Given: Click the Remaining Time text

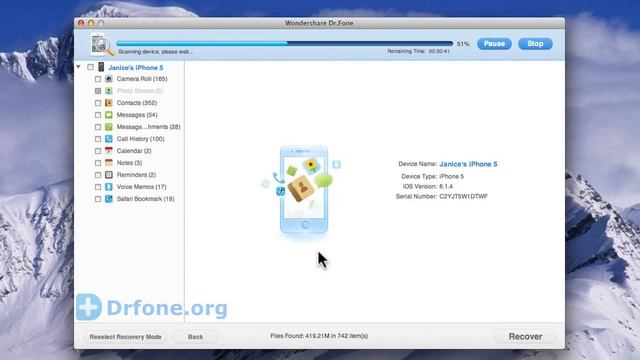Looking at the screenshot, I should click(418, 51).
